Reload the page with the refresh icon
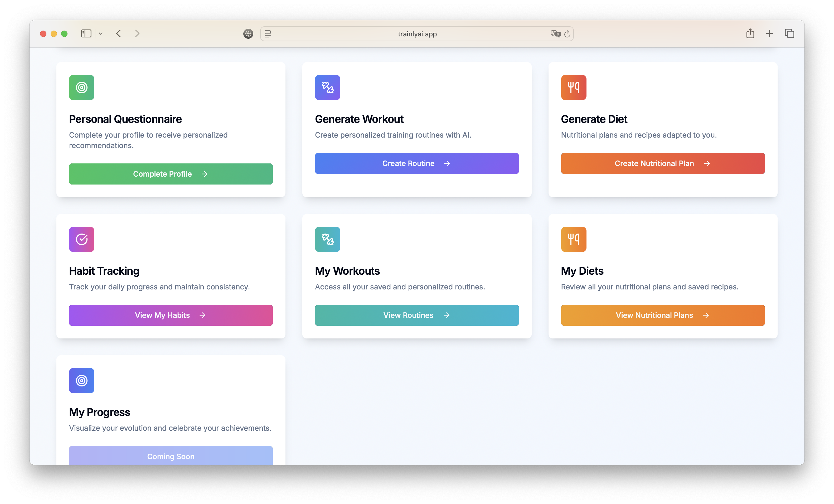834x504 pixels. click(567, 34)
